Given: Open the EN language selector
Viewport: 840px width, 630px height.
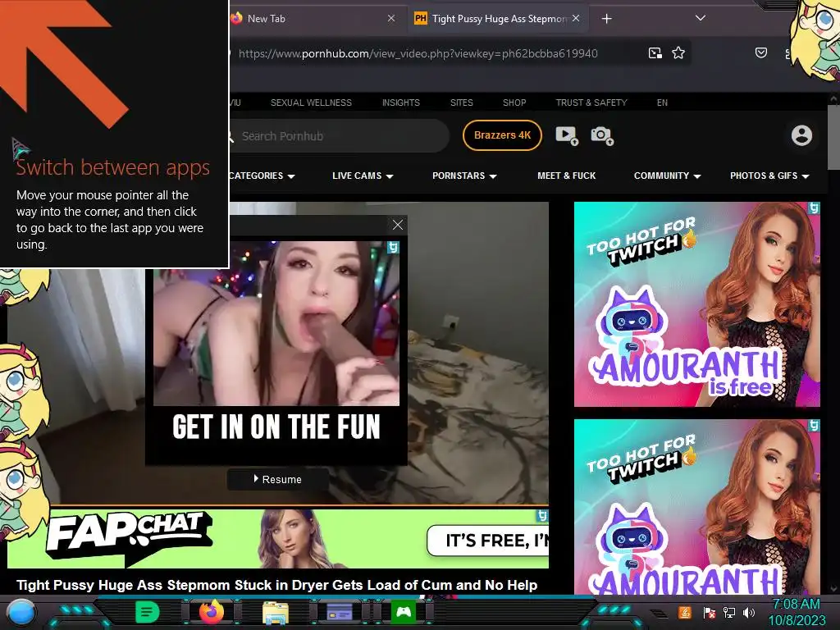Looking at the screenshot, I should coord(662,103).
